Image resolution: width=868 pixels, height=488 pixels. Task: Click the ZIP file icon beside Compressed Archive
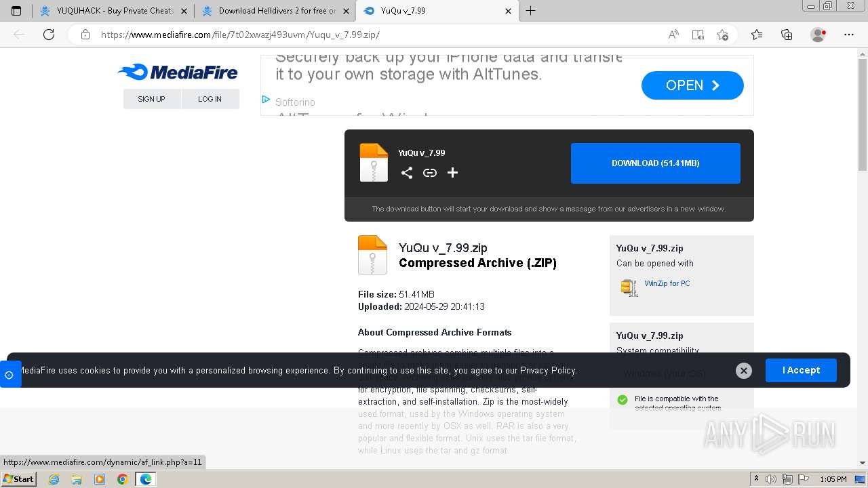pyautogui.click(x=372, y=255)
